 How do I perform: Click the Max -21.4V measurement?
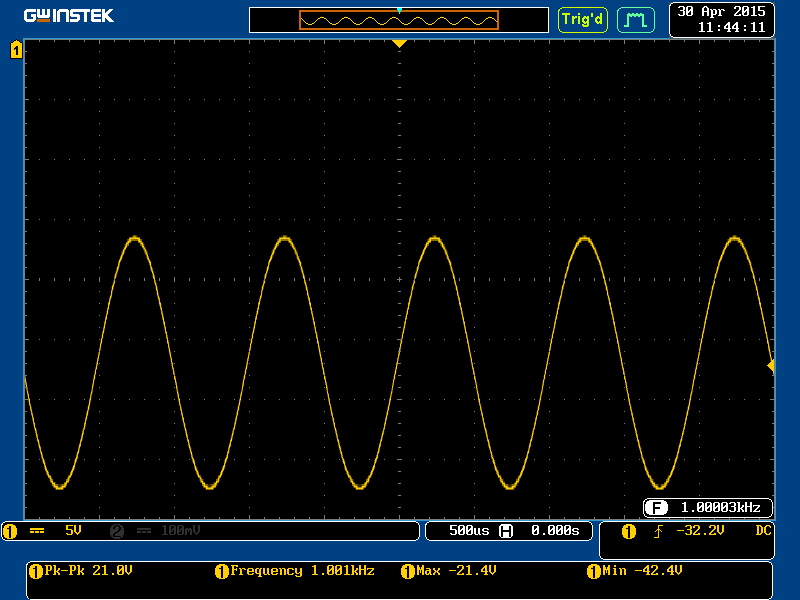(456, 570)
